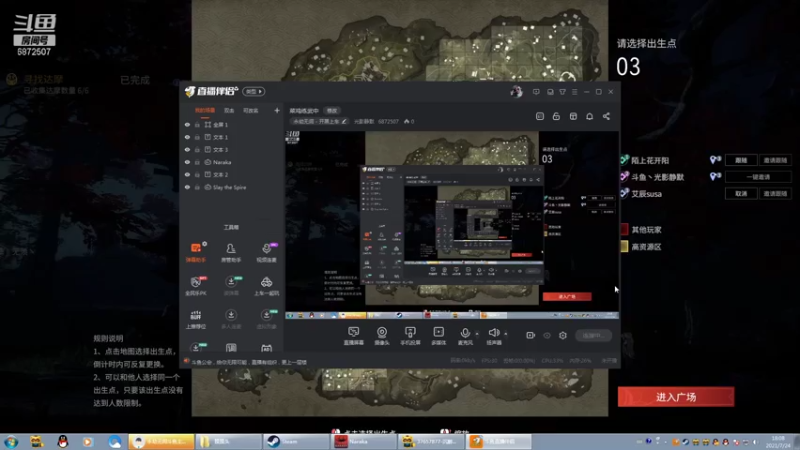Toggle the lock on 全屏 1 layer
800x450 pixels.
coord(197,124)
